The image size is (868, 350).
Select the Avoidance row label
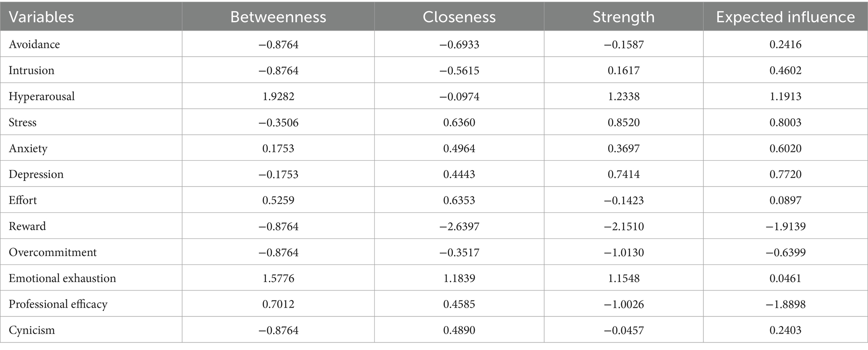(34, 44)
